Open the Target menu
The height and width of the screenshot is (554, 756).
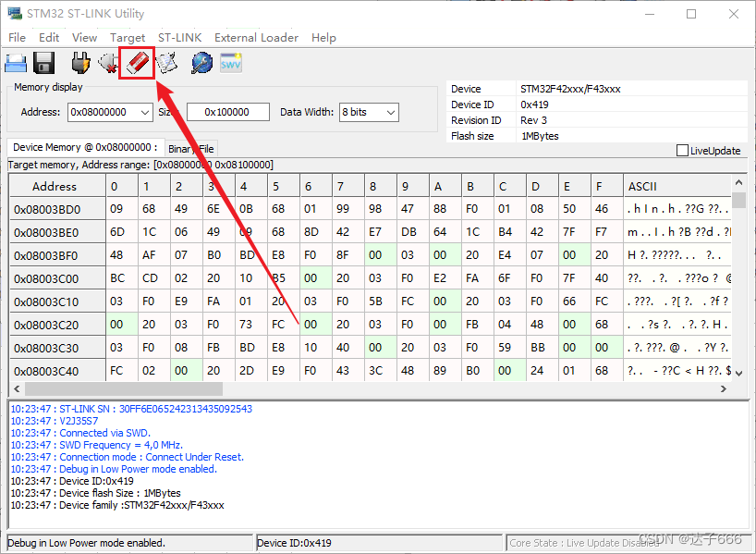click(128, 38)
